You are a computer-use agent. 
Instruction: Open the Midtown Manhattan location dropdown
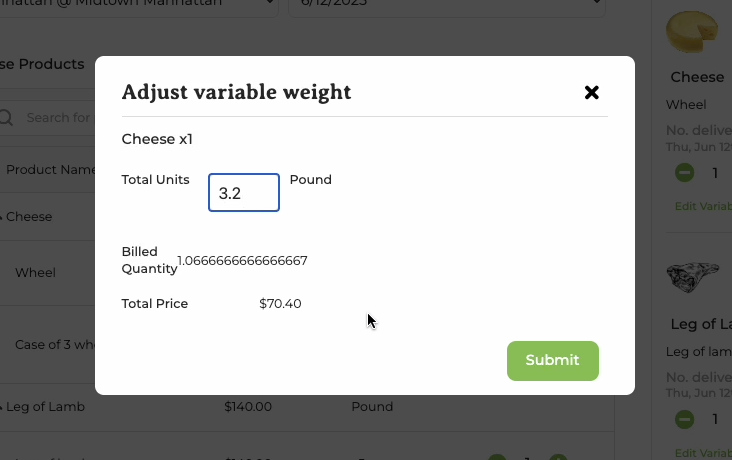click(x=139, y=5)
